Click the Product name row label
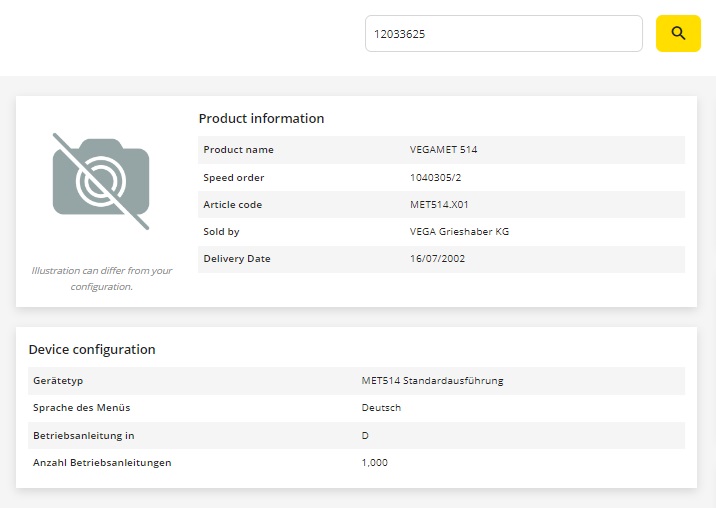Image resolution: width=716 pixels, height=508 pixels. tap(238, 150)
